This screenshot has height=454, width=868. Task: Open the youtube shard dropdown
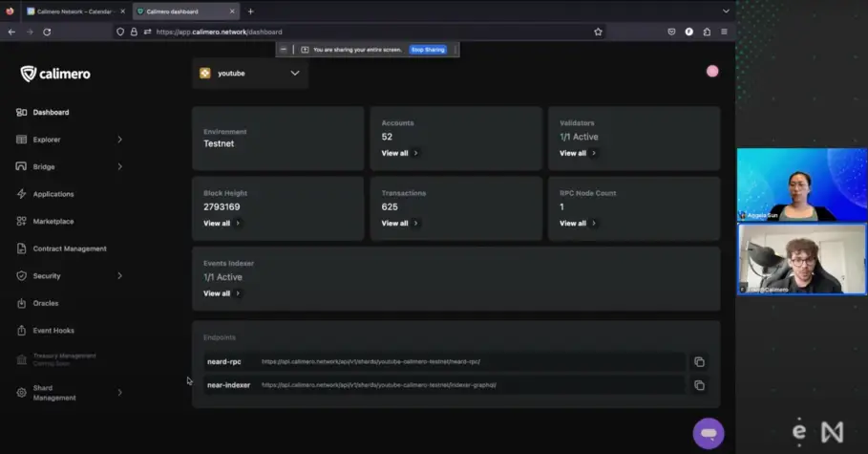tap(250, 74)
